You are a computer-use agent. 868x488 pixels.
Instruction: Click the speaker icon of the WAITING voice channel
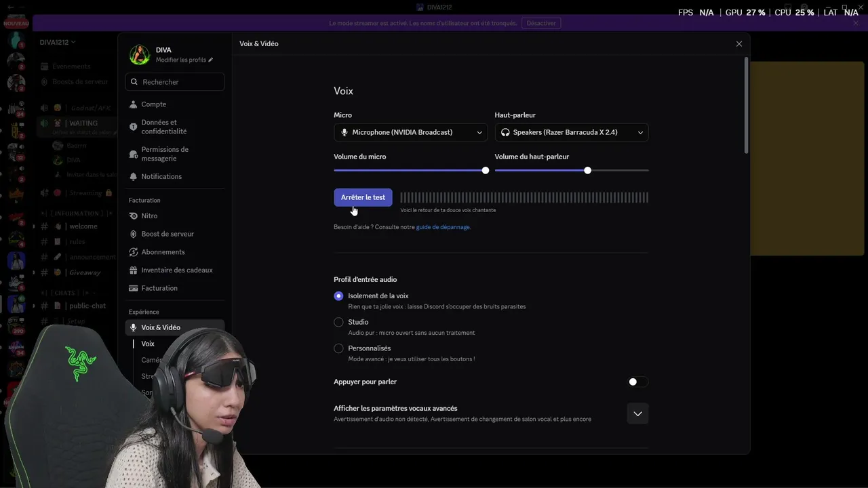(x=44, y=123)
